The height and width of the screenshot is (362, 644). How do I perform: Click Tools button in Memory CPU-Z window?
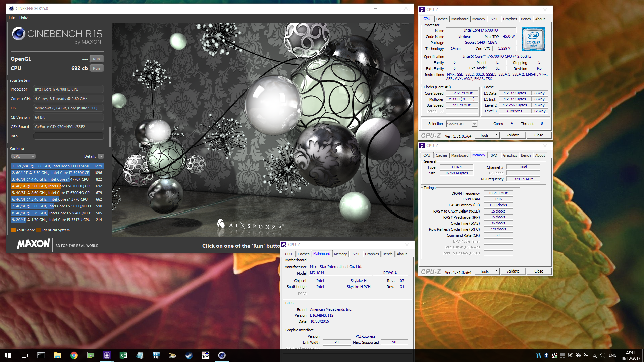(484, 271)
